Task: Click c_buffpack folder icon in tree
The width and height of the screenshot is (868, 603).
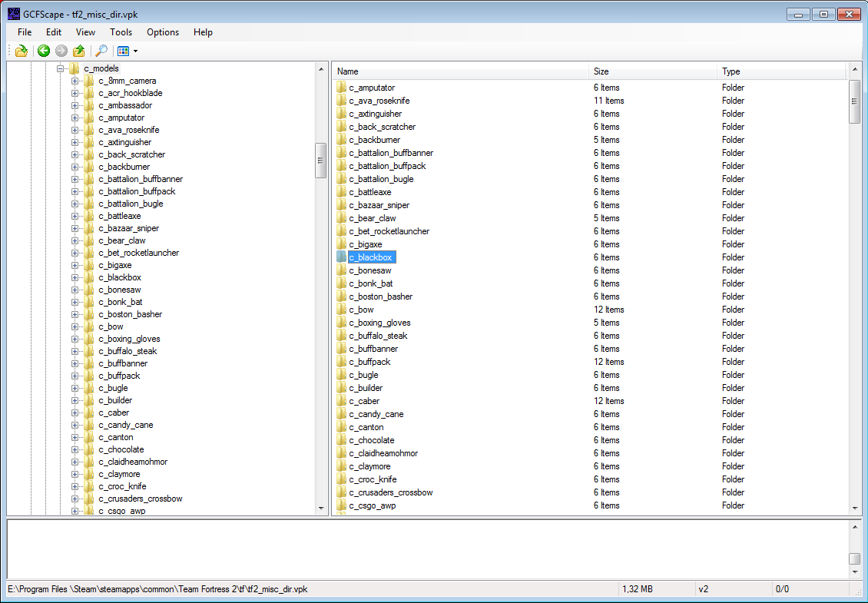Action: click(88, 376)
